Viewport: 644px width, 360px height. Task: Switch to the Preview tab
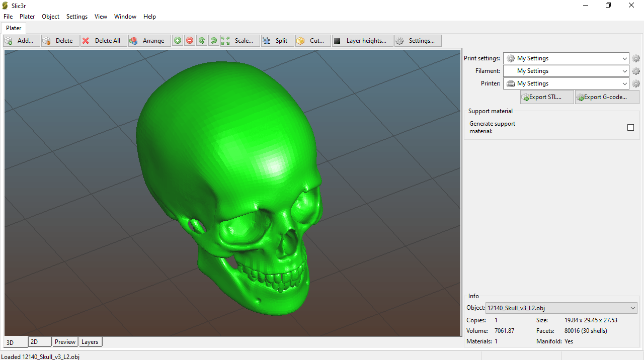point(65,342)
